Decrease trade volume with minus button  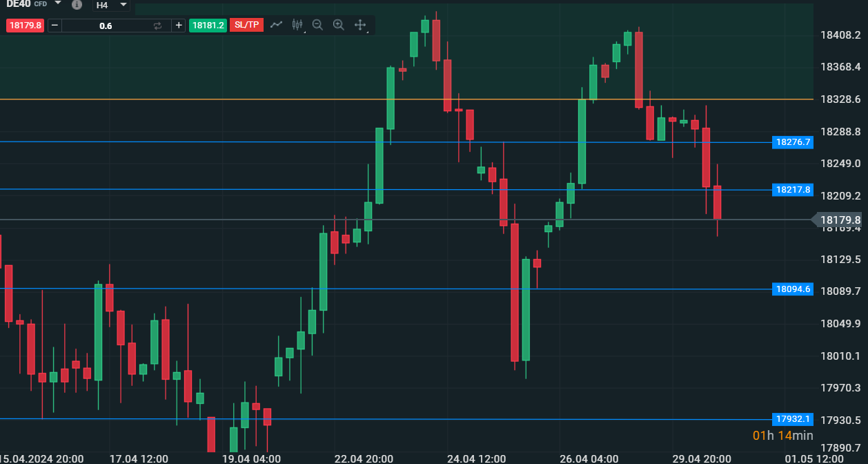[x=55, y=26]
